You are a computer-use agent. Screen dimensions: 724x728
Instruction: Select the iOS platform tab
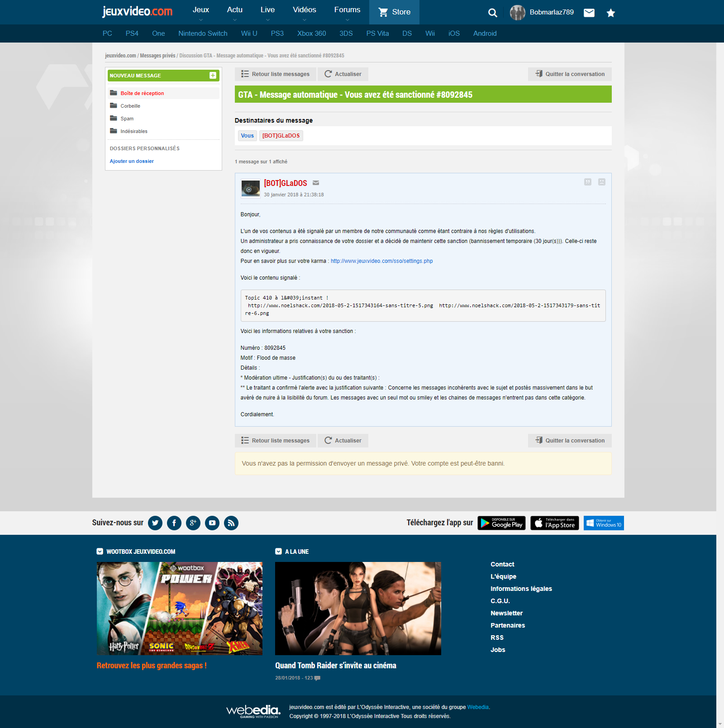(454, 33)
